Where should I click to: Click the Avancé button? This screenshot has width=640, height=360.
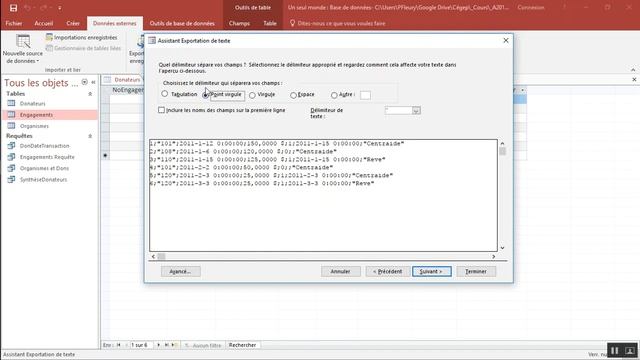pos(180,271)
